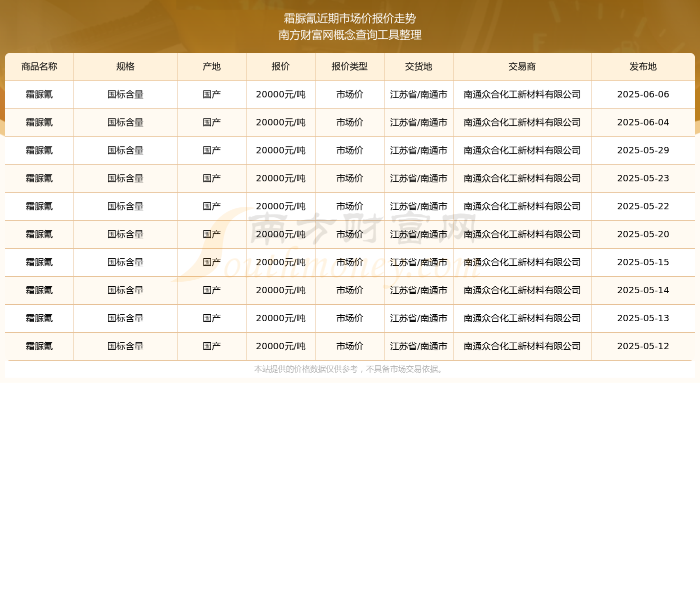Click the title 霜脲氰近期市场价报价走势
This screenshot has height=602, width=700.
(x=350, y=18)
